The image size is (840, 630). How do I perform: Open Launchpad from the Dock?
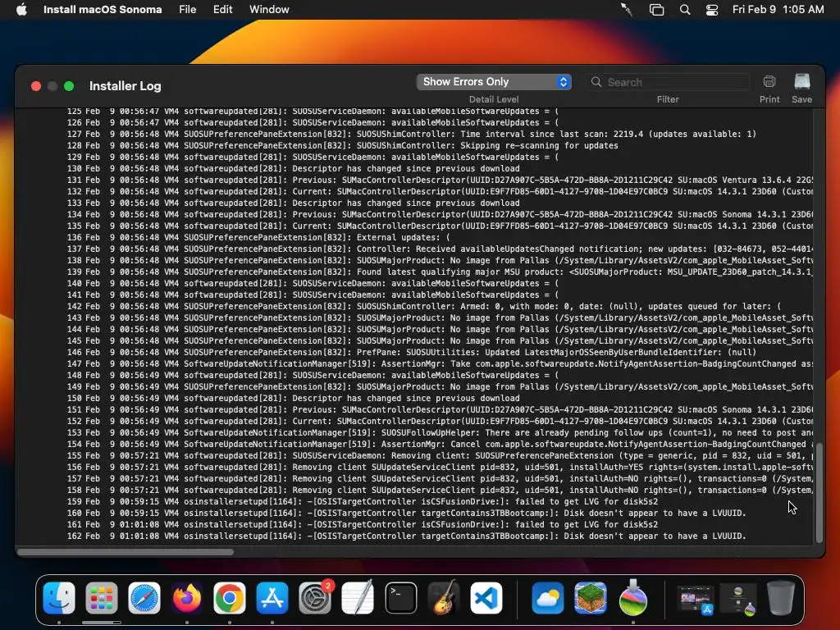(101, 598)
